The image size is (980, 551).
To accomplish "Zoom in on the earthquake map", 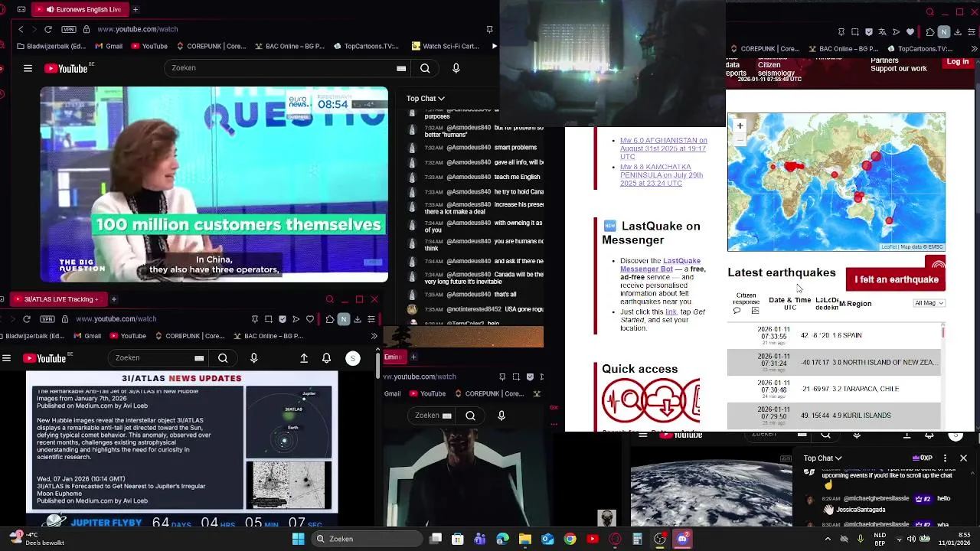I will 740,126.
